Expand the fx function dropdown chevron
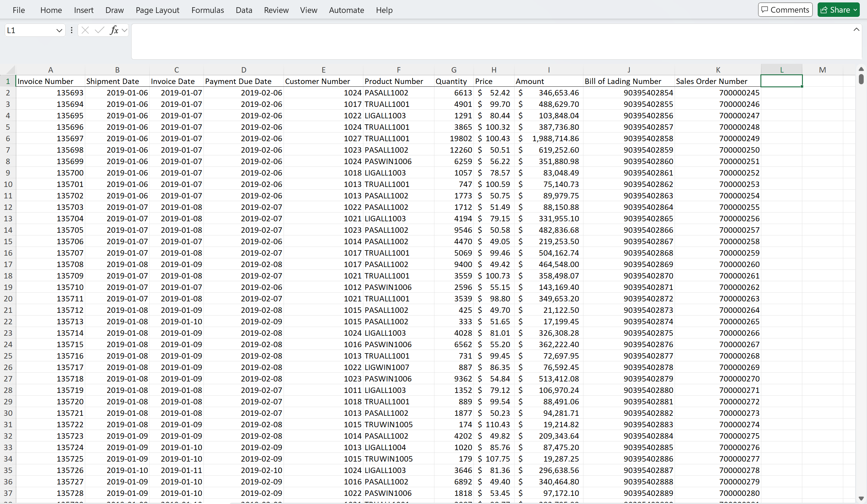The height and width of the screenshot is (504, 867). point(125,30)
